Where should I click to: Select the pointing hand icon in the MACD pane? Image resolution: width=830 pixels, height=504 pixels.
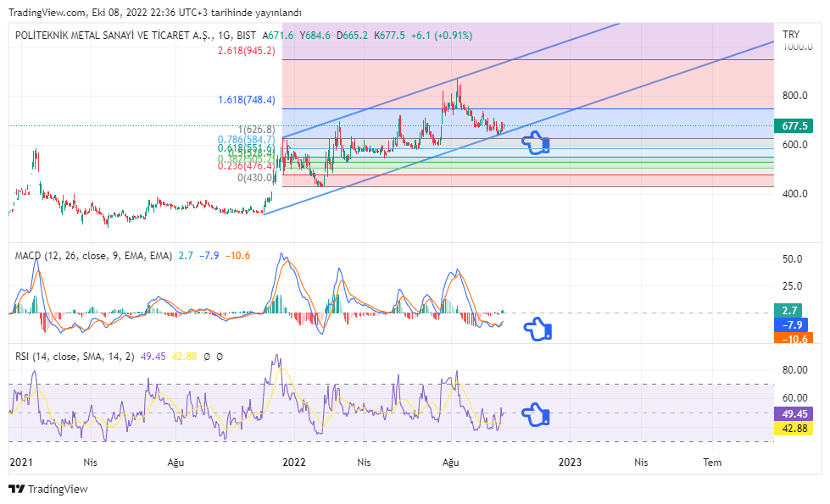[x=538, y=329]
